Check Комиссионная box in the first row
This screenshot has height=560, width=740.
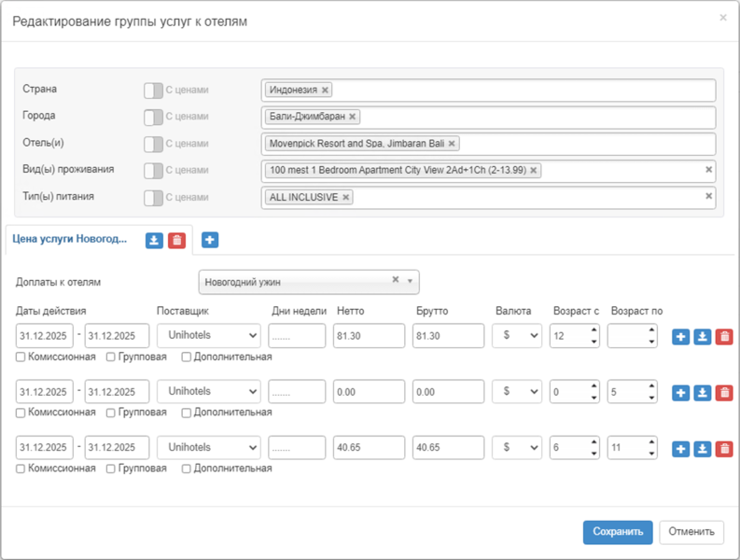point(21,357)
